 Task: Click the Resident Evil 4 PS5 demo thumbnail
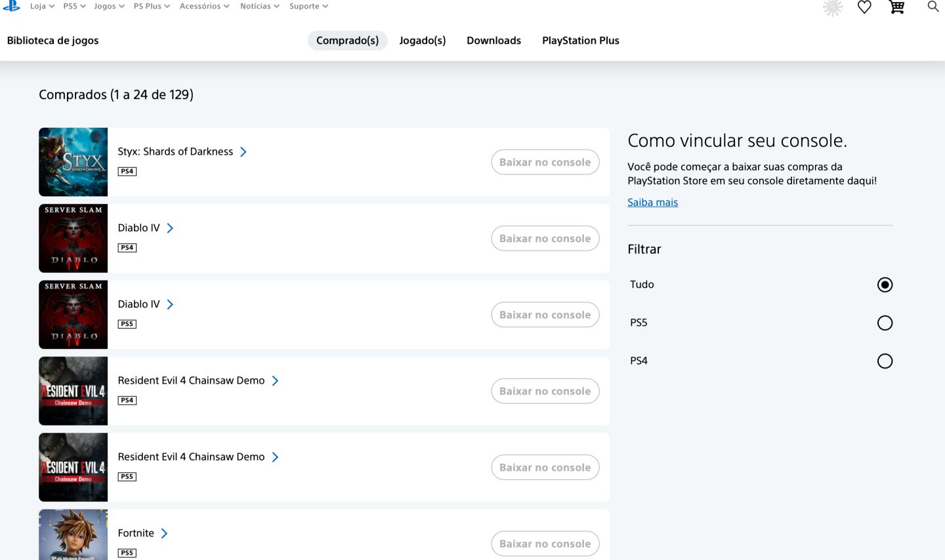[x=73, y=468]
